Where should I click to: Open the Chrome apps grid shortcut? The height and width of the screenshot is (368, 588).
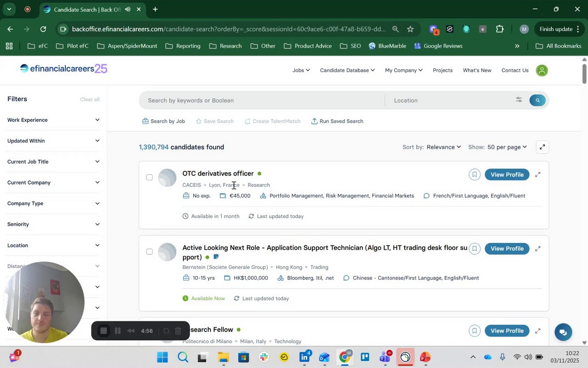[9, 46]
